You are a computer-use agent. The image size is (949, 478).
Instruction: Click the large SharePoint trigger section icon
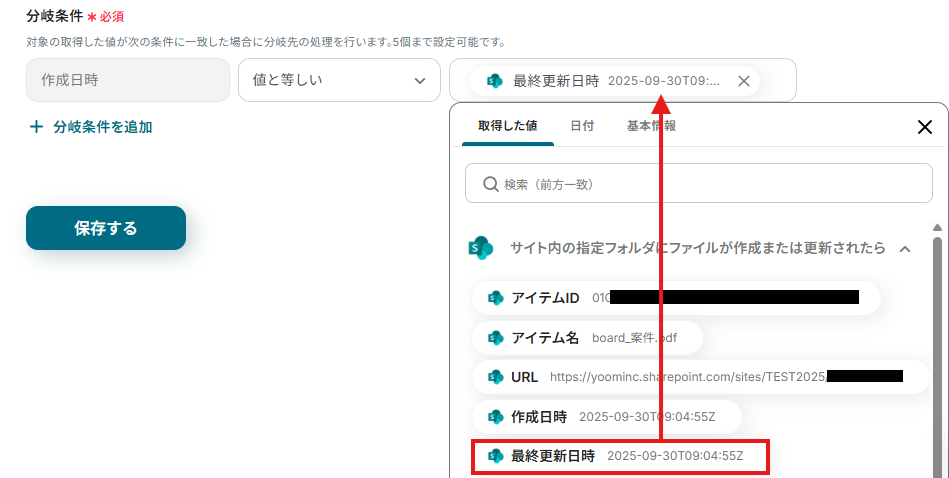click(x=481, y=248)
